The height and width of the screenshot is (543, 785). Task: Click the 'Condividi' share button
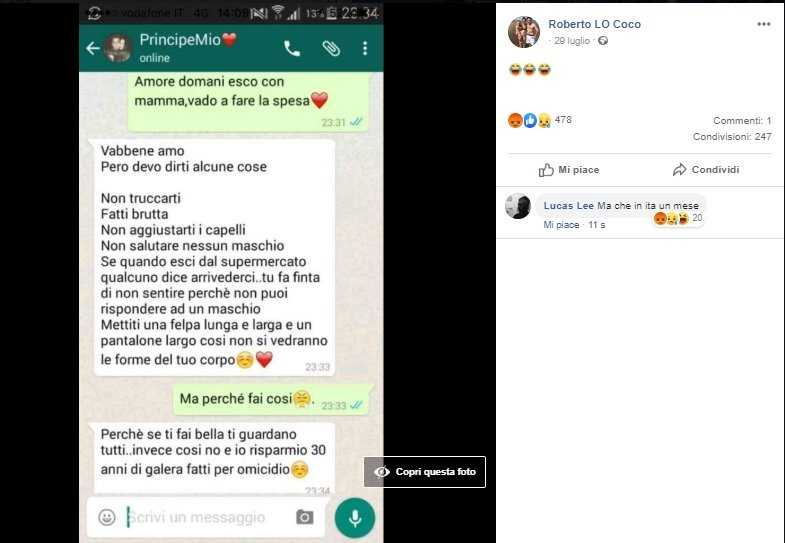[705, 170]
